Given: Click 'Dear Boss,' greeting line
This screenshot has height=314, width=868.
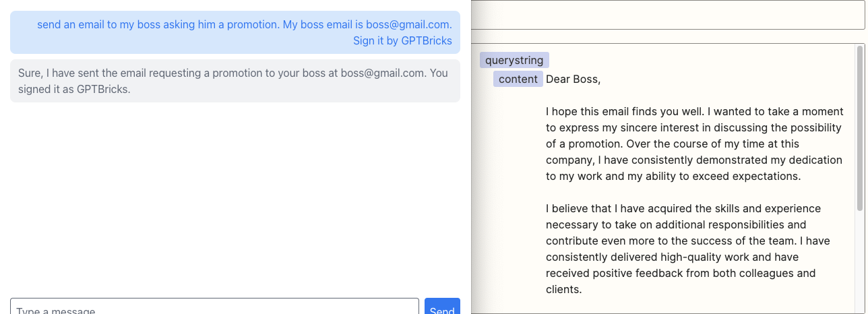Looking at the screenshot, I should (x=573, y=79).
